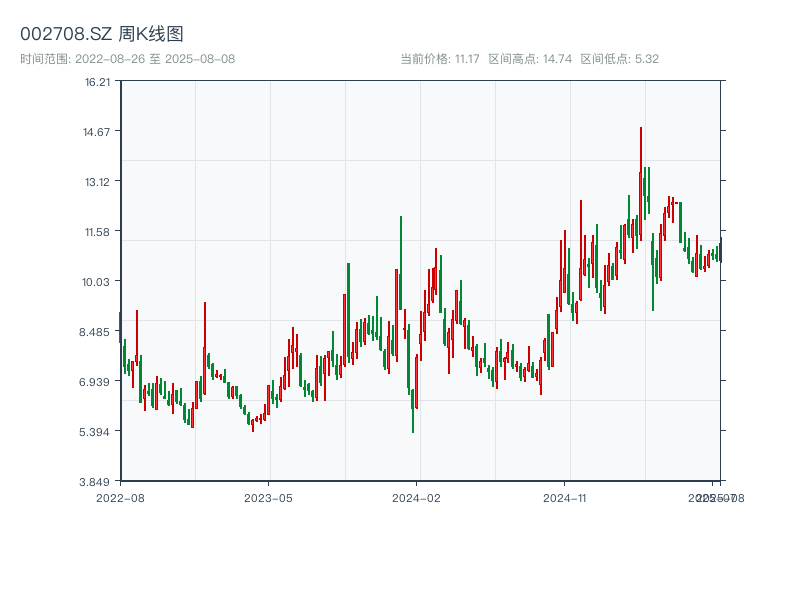This screenshot has height=600, width=800.
Task: Click the tall green candlestick spiking near 12 in late 2023
Action: tap(401, 263)
